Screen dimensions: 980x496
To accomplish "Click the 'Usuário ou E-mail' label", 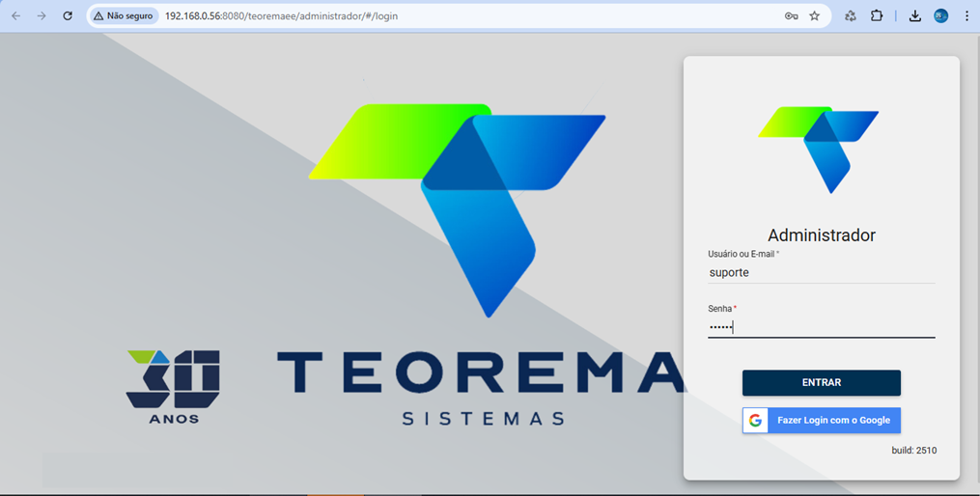I will point(743,254).
